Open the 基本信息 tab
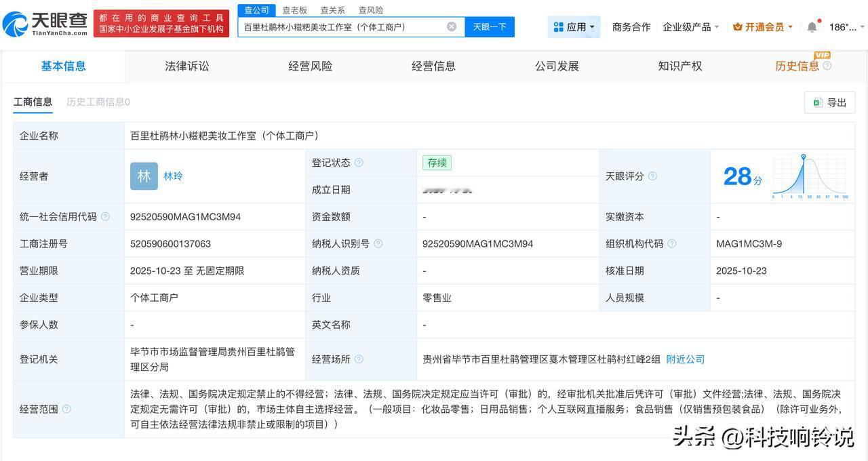The image size is (868, 461). tap(63, 66)
